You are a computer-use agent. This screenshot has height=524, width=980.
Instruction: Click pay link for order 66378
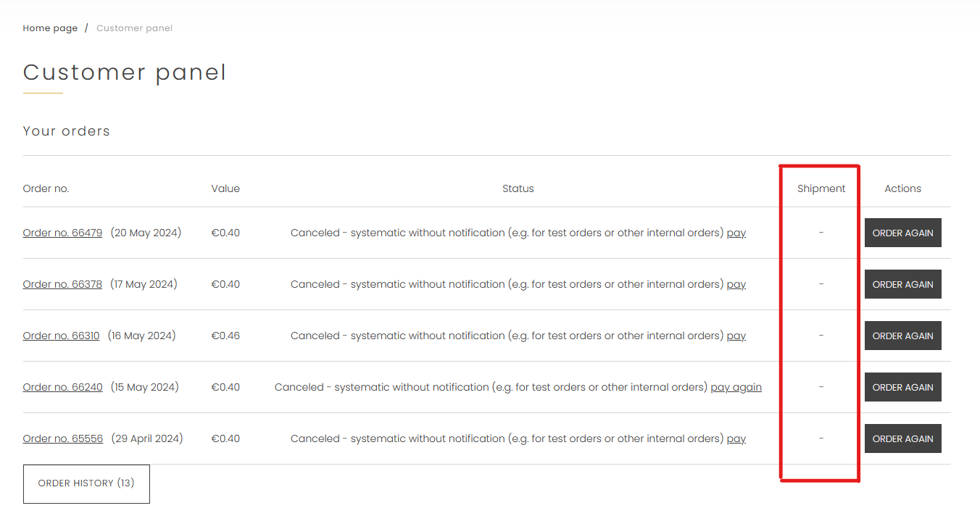tap(736, 284)
